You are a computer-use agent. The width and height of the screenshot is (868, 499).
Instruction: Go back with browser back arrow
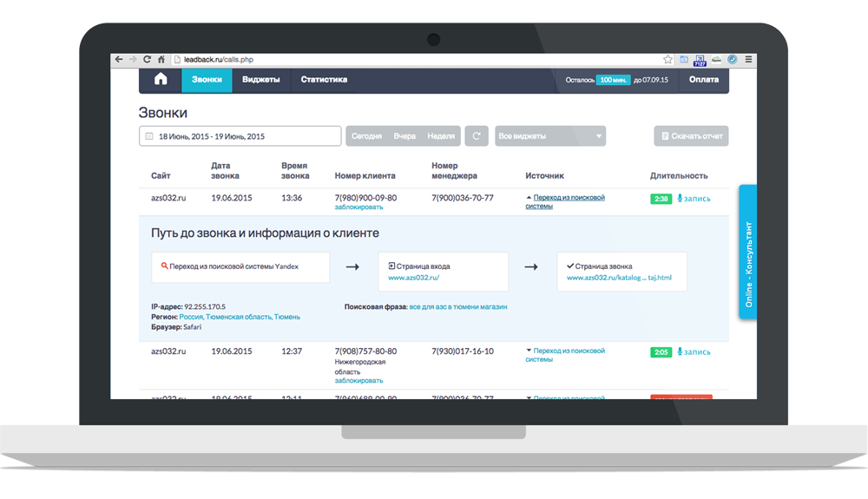[x=119, y=59]
